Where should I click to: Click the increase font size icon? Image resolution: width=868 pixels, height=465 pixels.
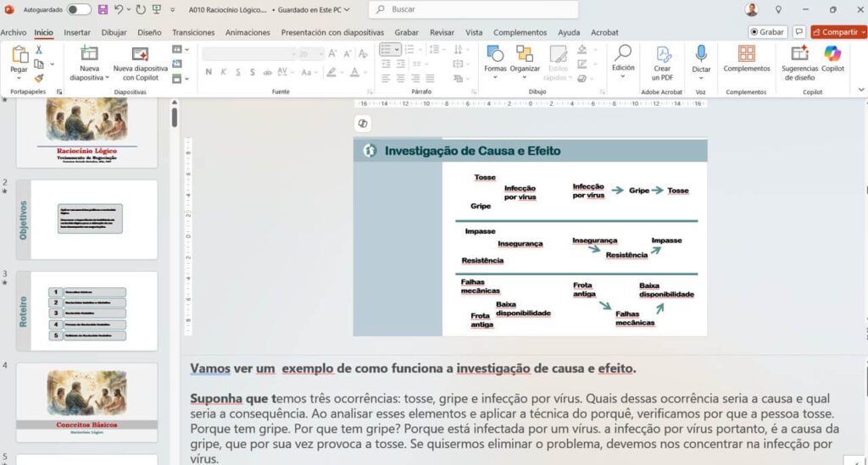click(332, 53)
